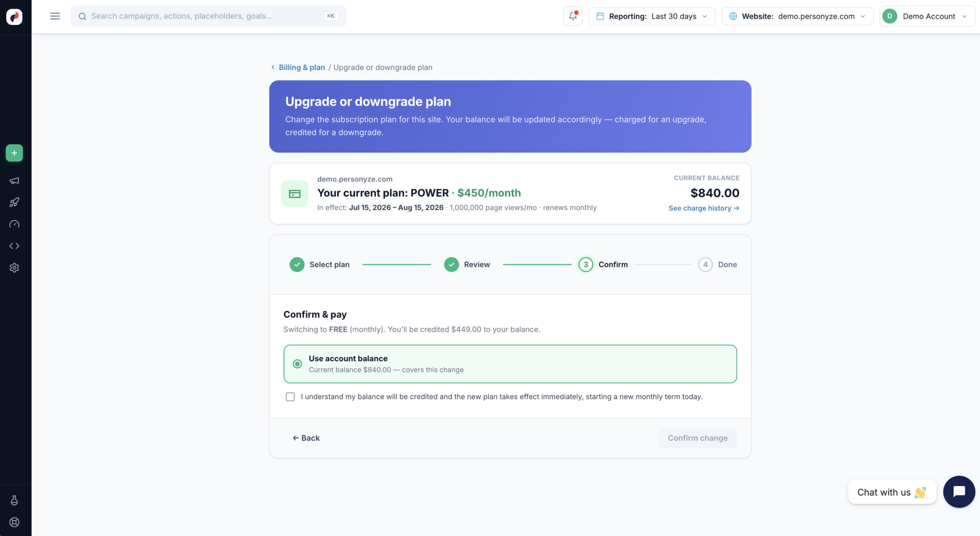Expand the Reporting Last 30 days dropdown
Viewport: 980px width, 536px height.
[652, 16]
